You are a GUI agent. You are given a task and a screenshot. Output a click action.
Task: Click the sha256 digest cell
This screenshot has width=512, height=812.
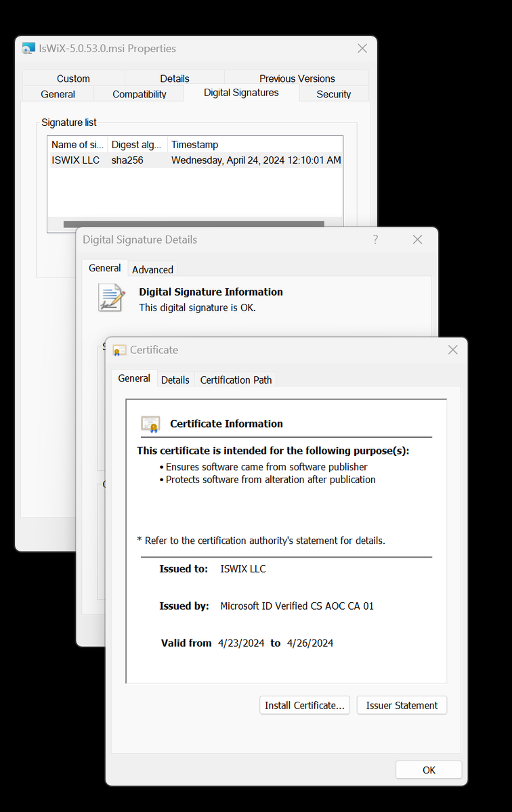pyautogui.click(x=127, y=160)
